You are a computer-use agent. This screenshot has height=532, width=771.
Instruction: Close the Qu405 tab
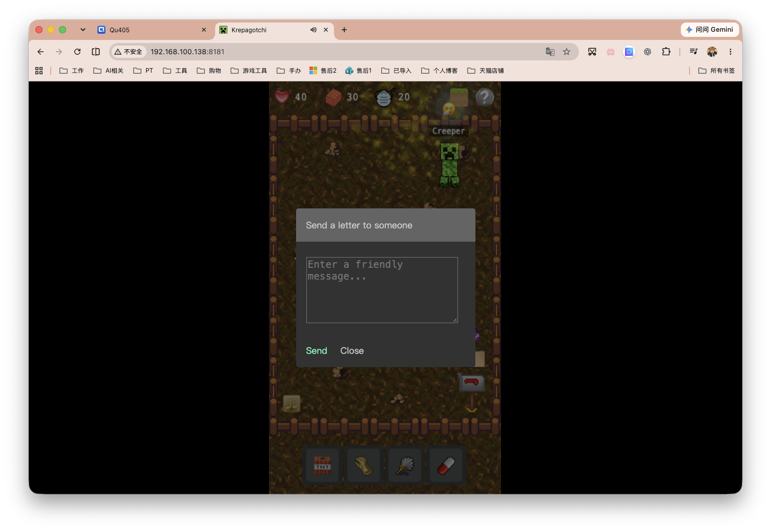[x=204, y=30]
